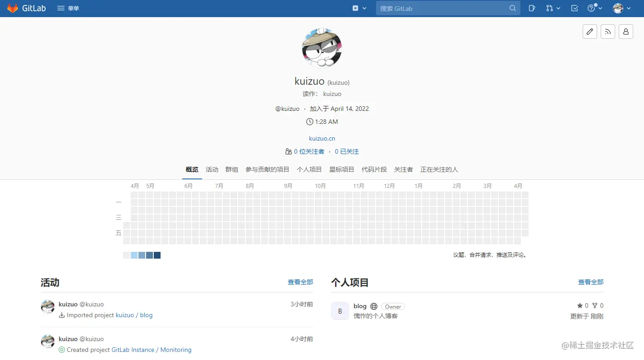Open the kuizuo.cn website link
The image size is (644, 360).
(x=322, y=138)
